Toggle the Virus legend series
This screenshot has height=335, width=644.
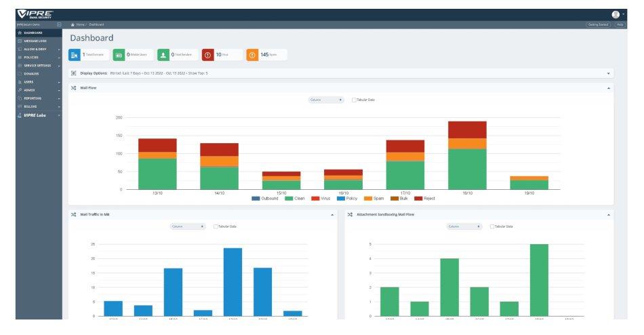(x=321, y=199)
